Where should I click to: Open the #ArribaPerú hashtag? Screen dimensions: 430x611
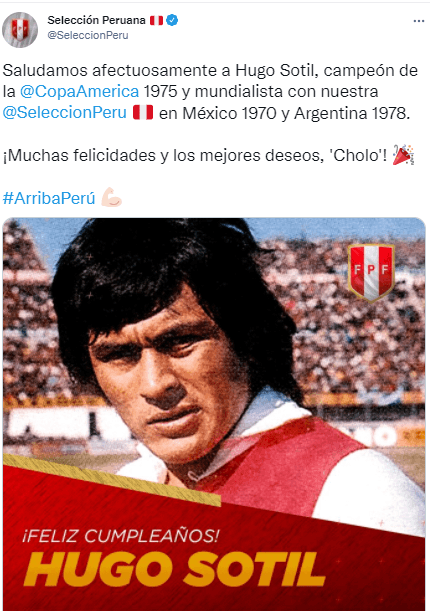49,198
